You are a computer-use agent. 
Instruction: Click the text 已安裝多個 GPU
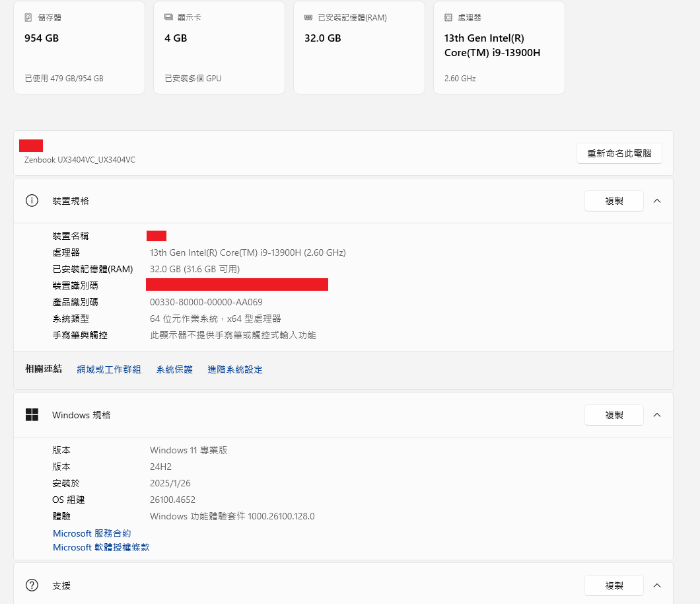pyautogui.click(x=193, y=78)
